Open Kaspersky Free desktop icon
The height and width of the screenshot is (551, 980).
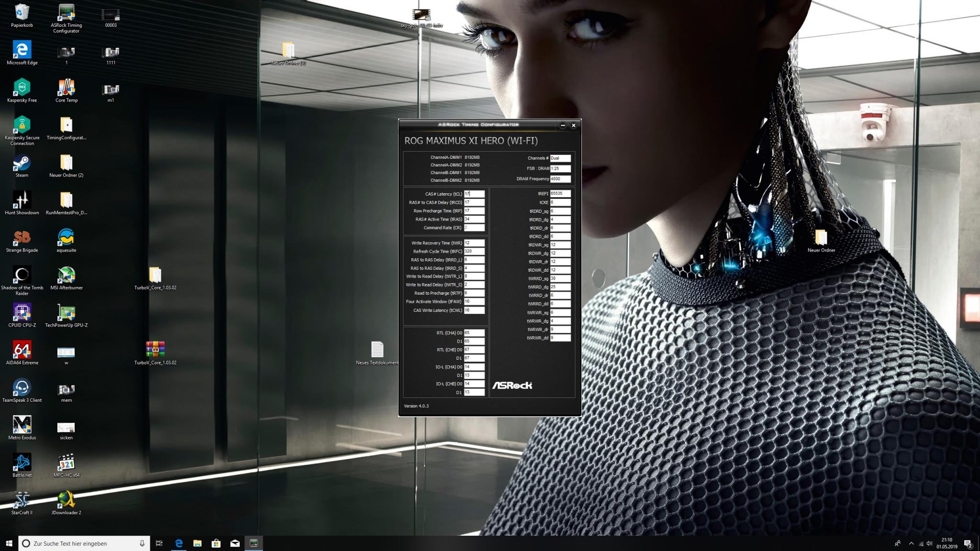[x=22, y=91]
